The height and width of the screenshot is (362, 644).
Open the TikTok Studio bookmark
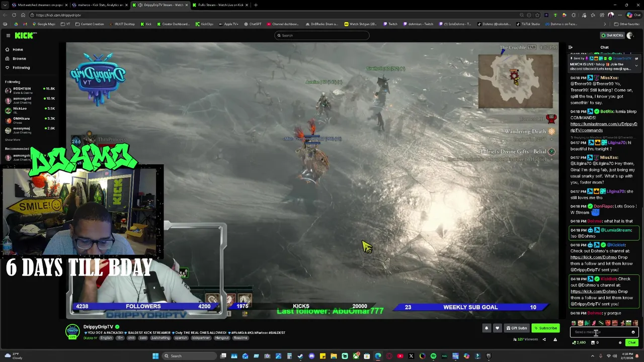(529, 24)
